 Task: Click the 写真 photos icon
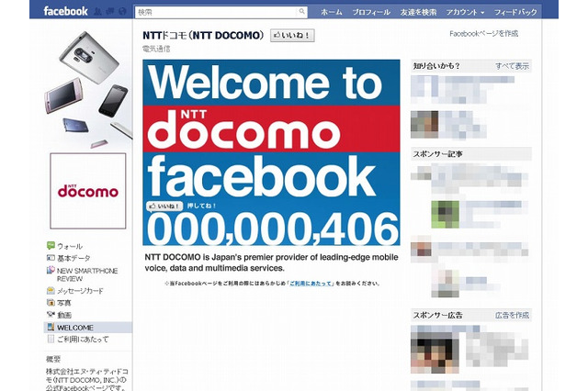tap(51, 302)
